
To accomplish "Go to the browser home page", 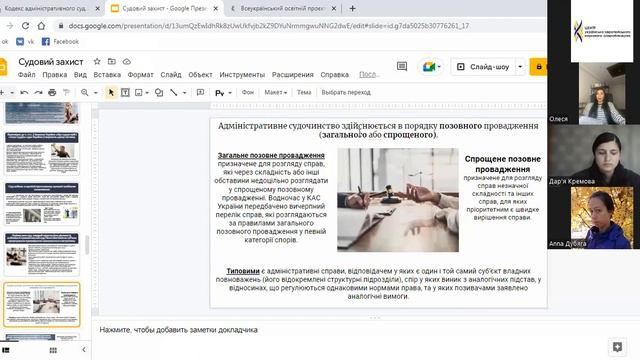I will [x=41, y=26].
